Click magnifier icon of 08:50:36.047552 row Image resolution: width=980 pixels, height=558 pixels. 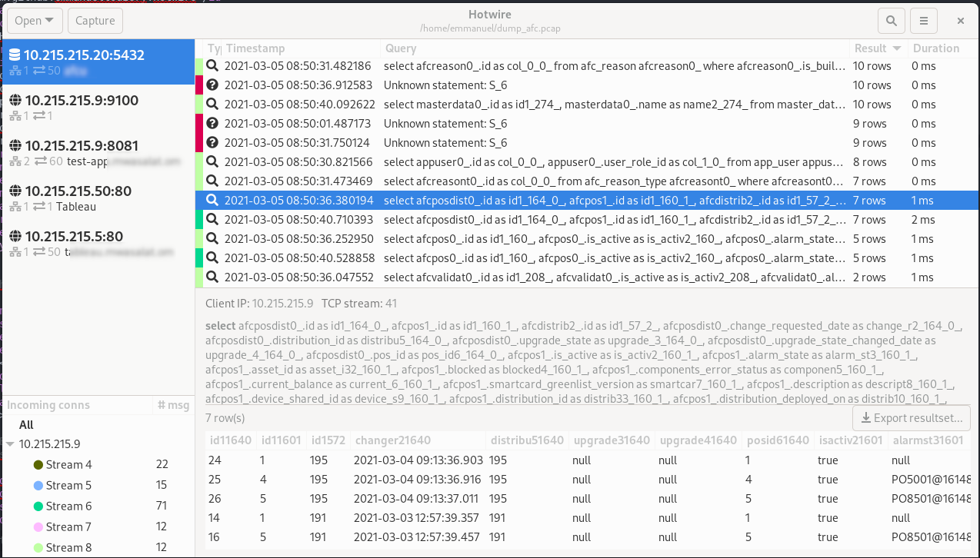(212, 277)
